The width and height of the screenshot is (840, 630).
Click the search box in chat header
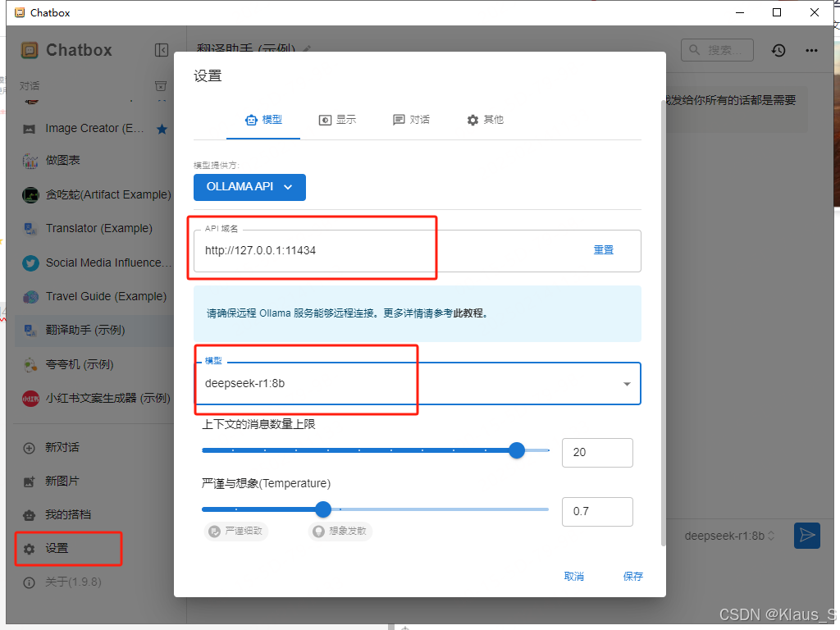tap(717, 50)
